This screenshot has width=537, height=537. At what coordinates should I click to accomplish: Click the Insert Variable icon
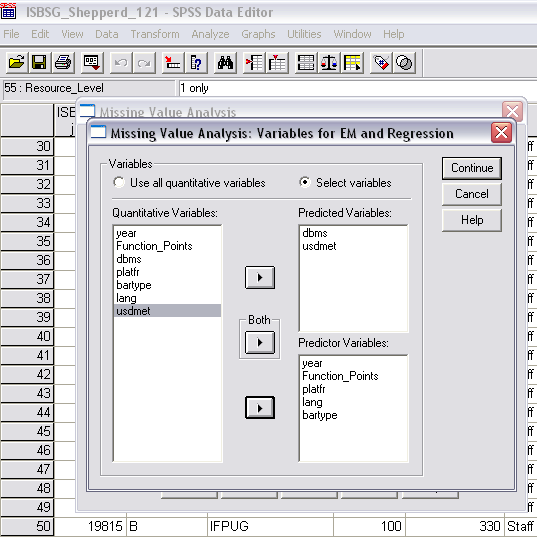pos(277,63)
